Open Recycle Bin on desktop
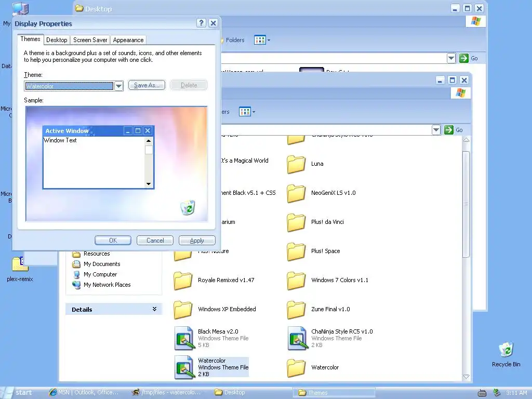The image size is (532, 399). click(506, 354)
